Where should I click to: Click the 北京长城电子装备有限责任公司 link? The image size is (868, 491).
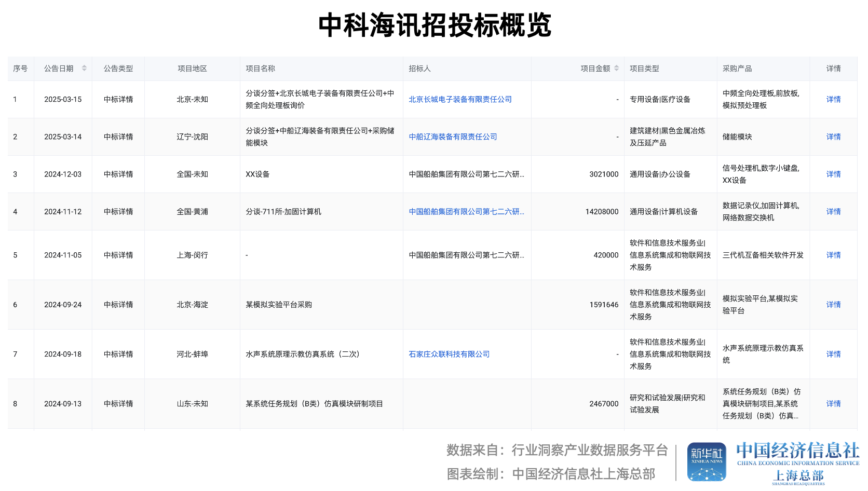(x=459, y=99)
